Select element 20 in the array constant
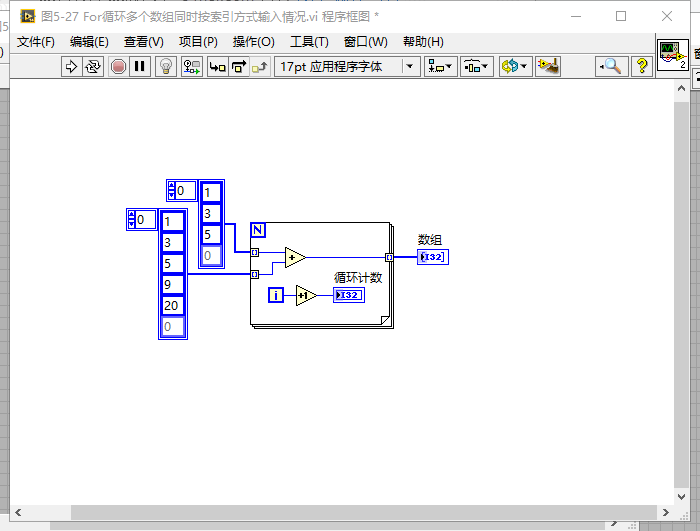This screenshot has height=531, width=700. pyautogui.click(x=173, y=305)
